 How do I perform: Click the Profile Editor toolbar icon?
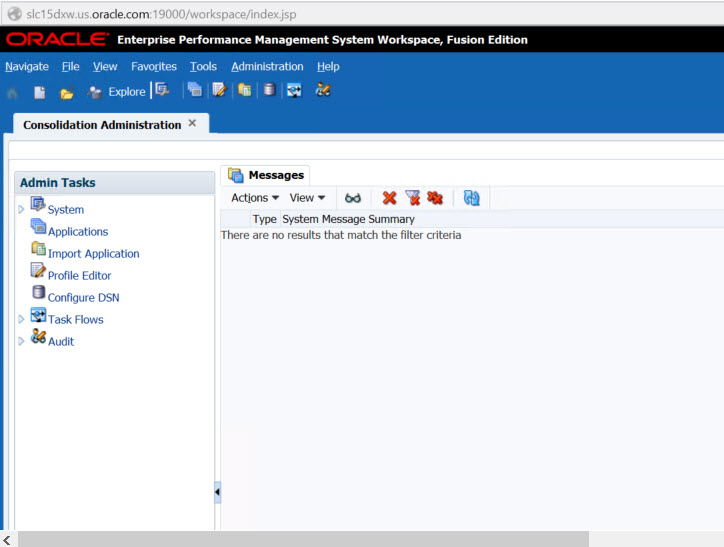[x=220, y=89]
